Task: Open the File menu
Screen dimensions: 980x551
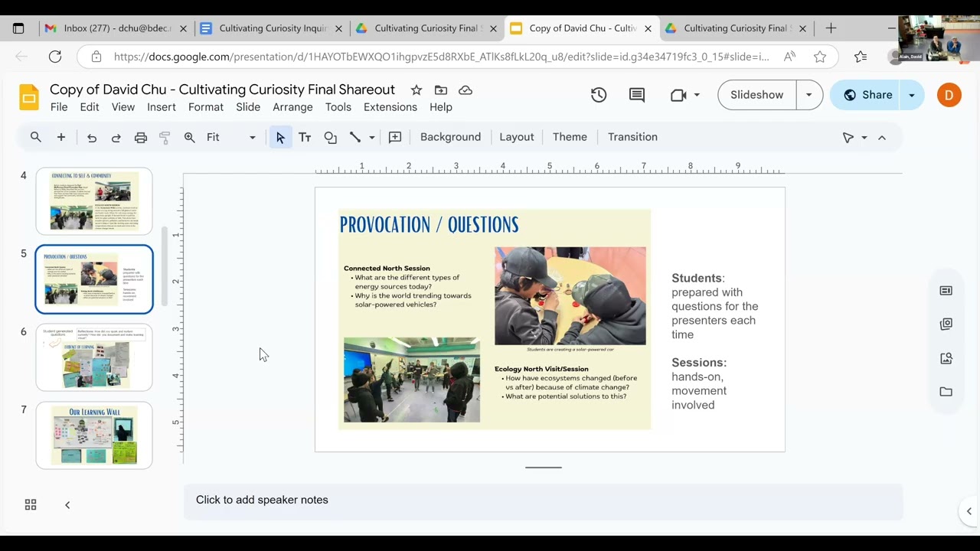Action: coord(59,107)
